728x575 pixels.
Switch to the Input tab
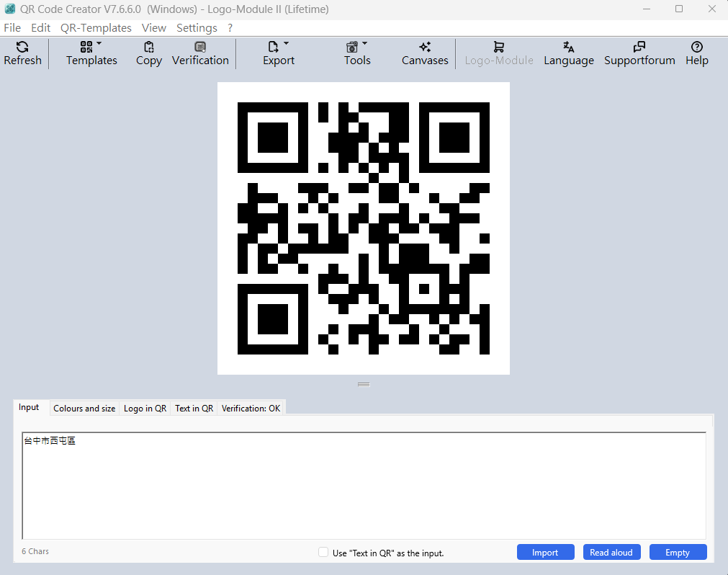[29, 407]
